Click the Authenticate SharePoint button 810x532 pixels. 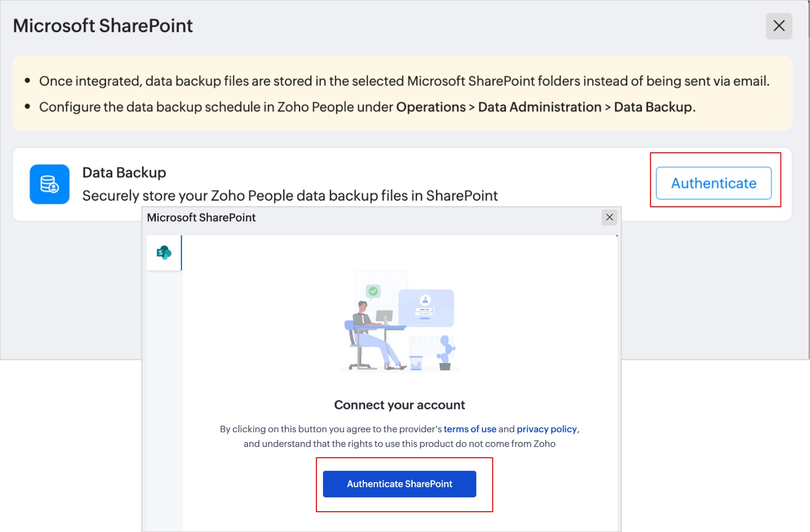tap(399, 484)
